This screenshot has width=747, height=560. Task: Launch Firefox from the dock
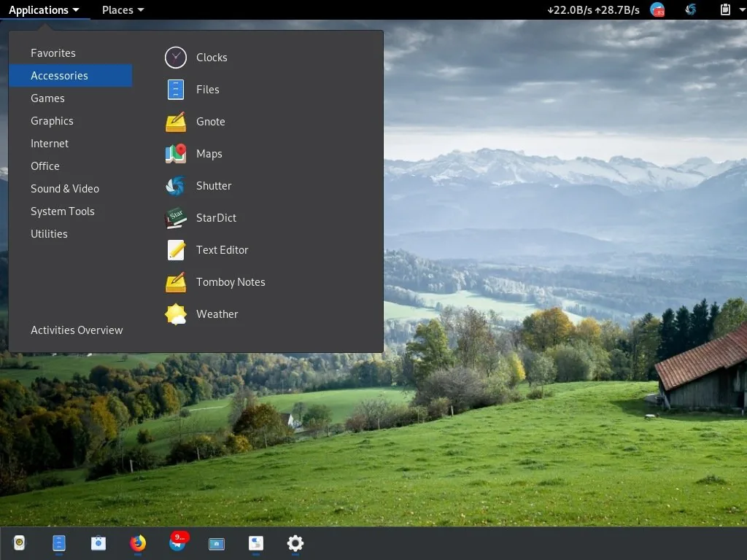[137, 543]
